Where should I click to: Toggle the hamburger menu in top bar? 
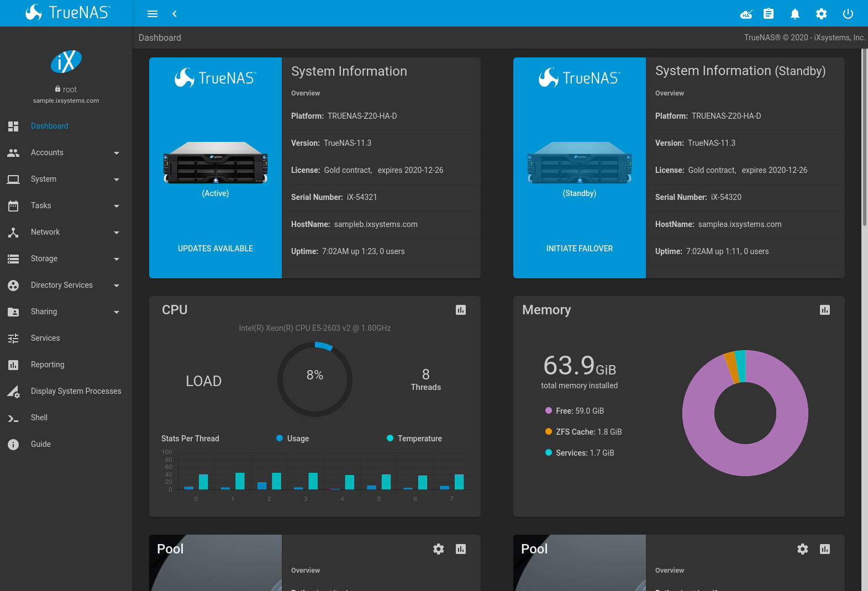(x=152, y=14)
